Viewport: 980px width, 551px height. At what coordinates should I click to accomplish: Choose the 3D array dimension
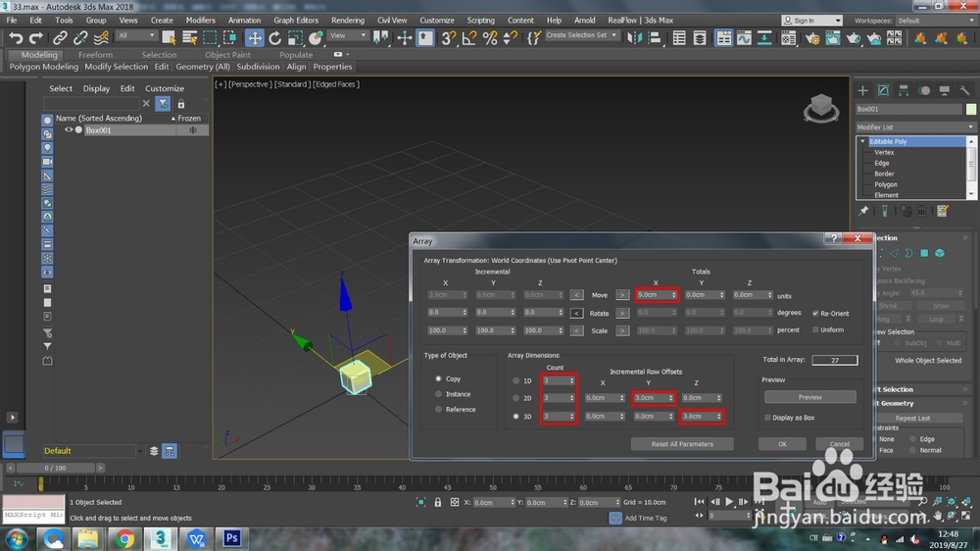(x=515, y=416)
